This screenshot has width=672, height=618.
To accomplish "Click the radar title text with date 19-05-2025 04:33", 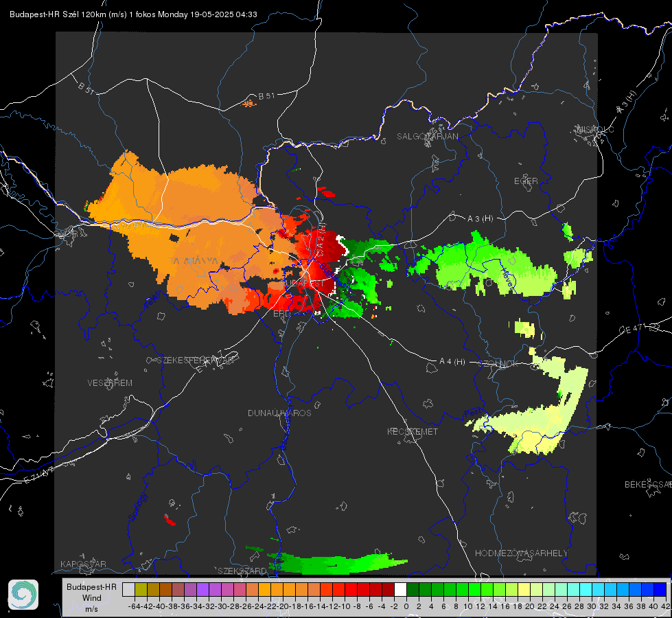I will coord(133,14).
